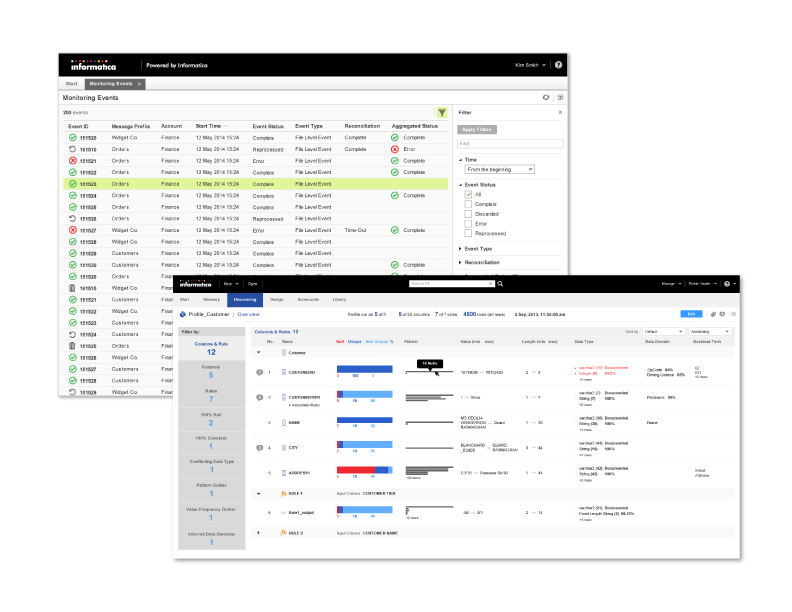
Task: Filter by Columns count 5
Action: coord(211,371)
